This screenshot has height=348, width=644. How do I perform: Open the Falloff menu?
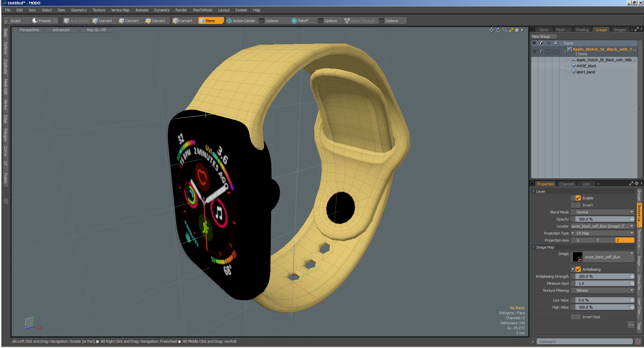click(300, 21)
